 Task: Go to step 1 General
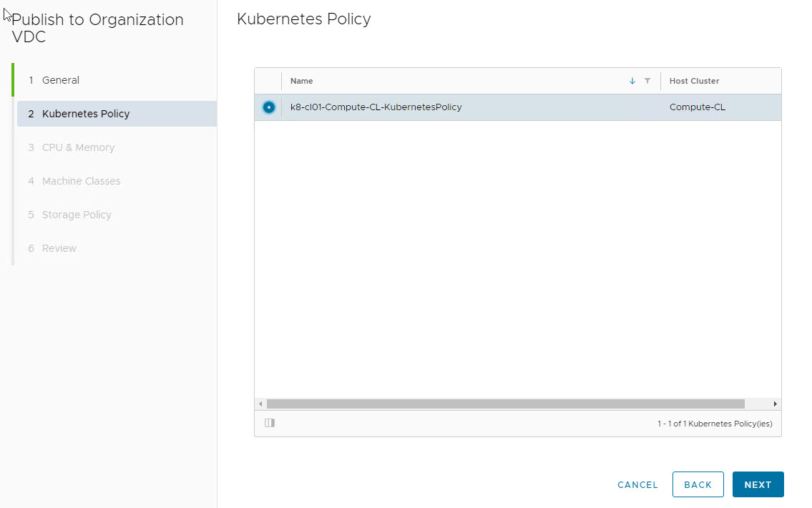[x=61, y=80]
